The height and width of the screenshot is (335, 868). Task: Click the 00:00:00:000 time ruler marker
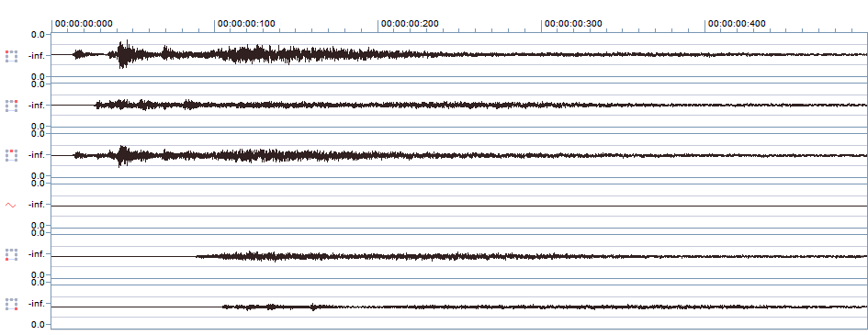pyautogui.click(x=84, y=24)
